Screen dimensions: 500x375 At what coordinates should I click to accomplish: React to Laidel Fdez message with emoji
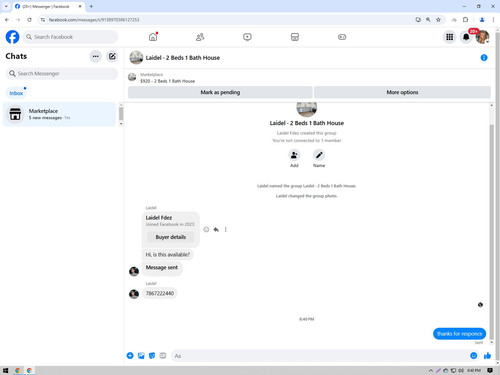point(206,229)
